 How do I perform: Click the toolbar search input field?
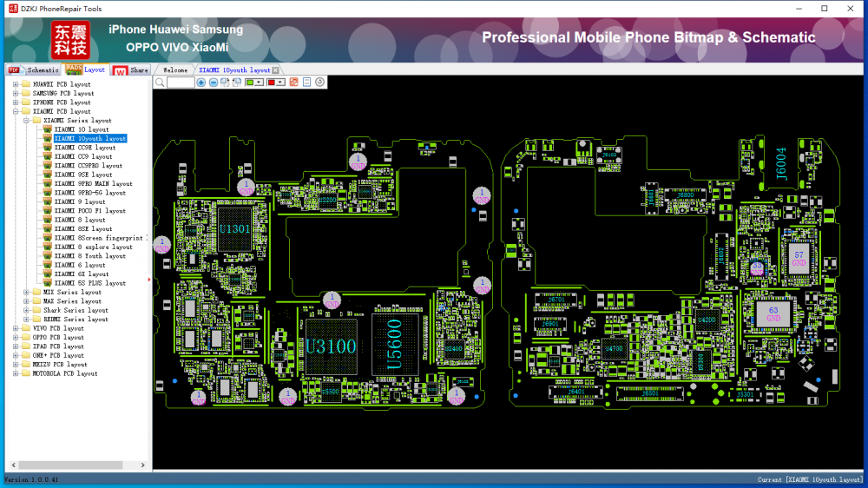tap(181, 82)
